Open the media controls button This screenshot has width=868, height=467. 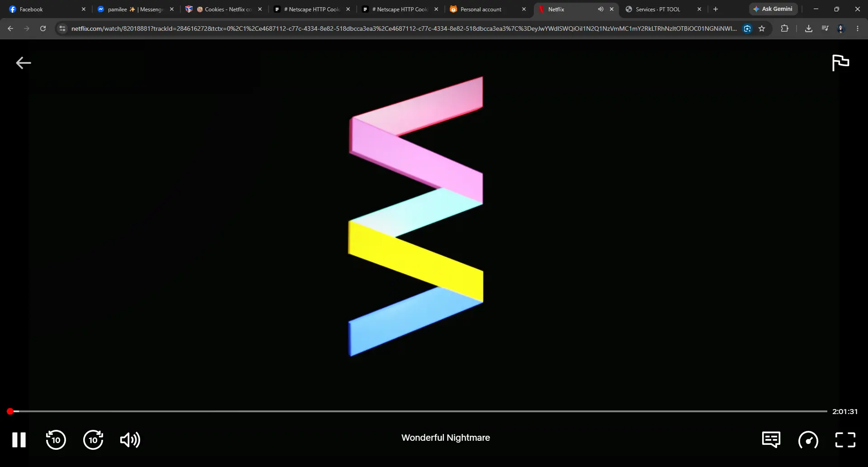point(825,29)
